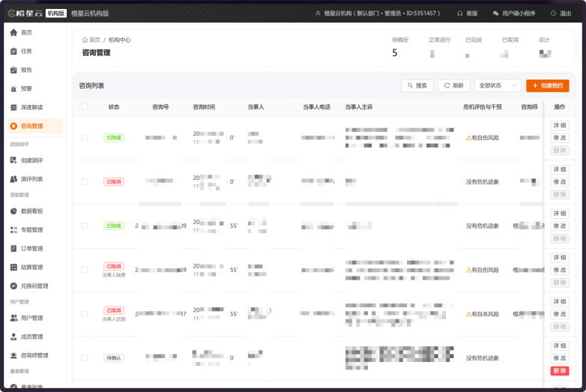The height and width of the screenshot is (392, 586).
Task: Open the 报告 chart icon in sidebar
Action: [x=13, y=70]
